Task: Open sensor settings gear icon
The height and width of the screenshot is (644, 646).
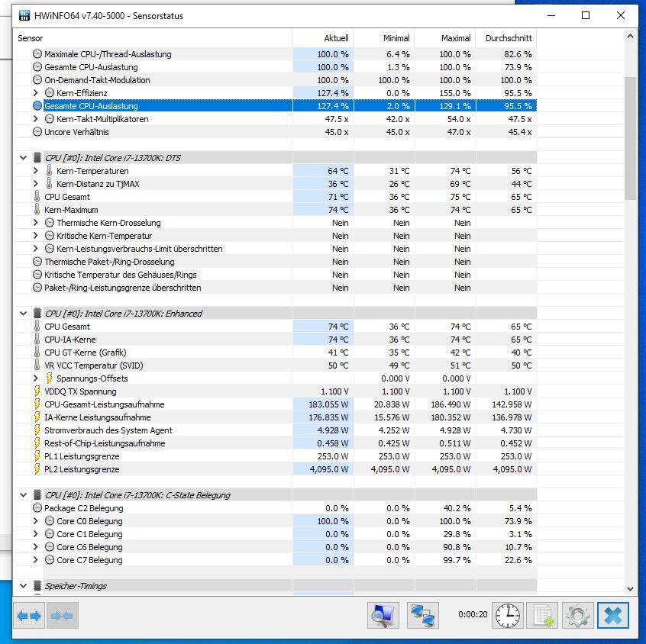Action: pos(577,615)
